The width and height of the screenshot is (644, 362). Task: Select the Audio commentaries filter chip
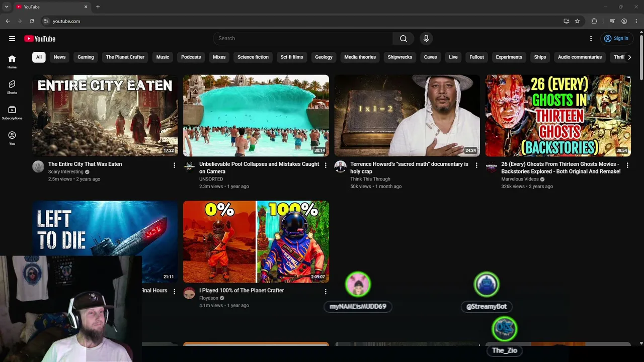pyautogui.click(x=580, y=57)
